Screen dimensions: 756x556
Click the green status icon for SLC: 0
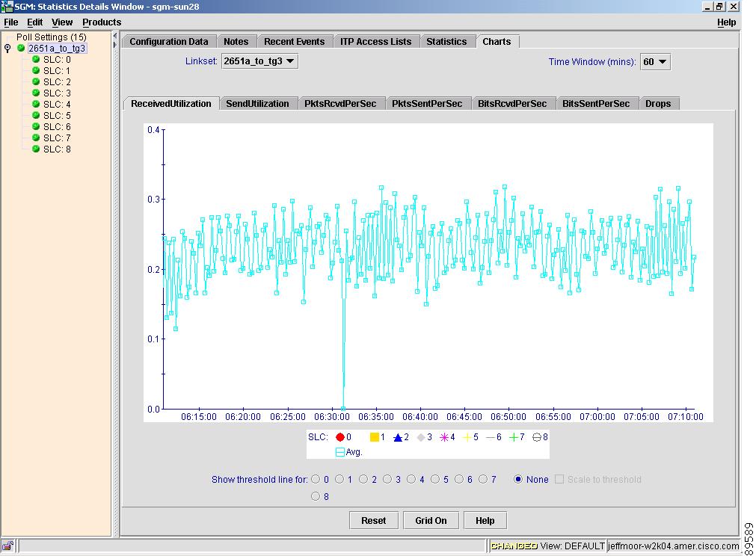pos(36,60)
